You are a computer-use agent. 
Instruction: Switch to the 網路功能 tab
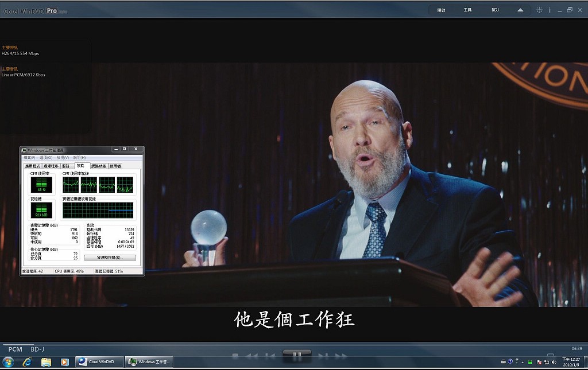coord(99,166)
